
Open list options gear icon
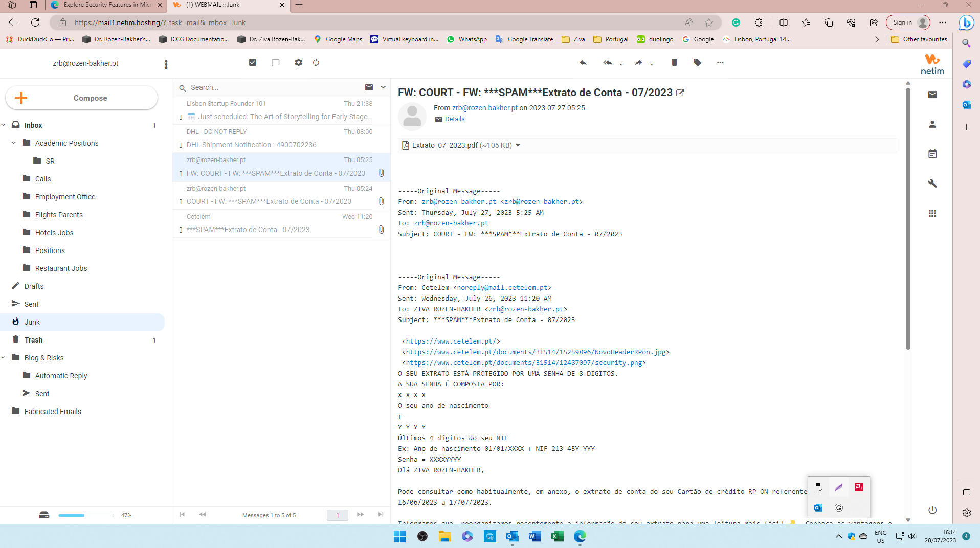(x=298, y=62)
